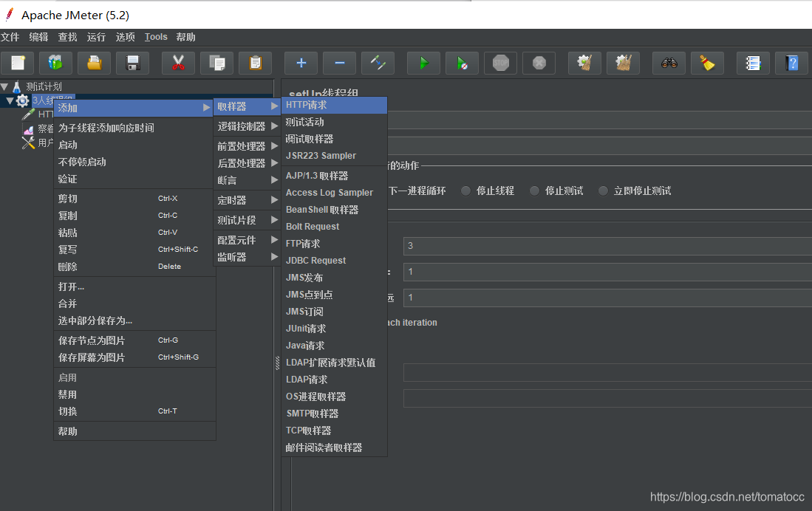
Task: Click the minus Collapse all icon
Action: coord(339,64)
